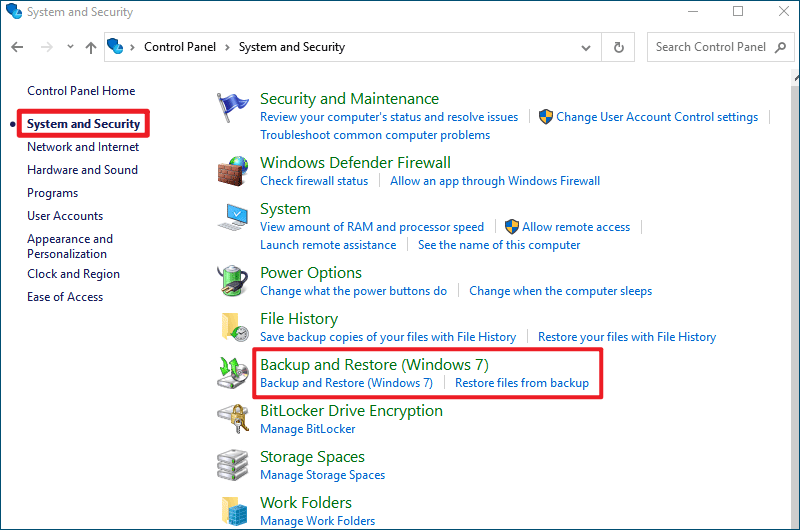The height and width of the screenshot is (530, 800).
Task: Click Allow an app through Windows Firewall
Action: coord(495,181)
